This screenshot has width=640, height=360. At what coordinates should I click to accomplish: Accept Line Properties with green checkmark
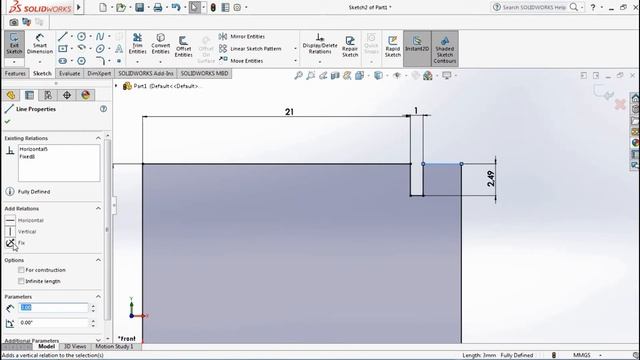[x=7, y=121]
